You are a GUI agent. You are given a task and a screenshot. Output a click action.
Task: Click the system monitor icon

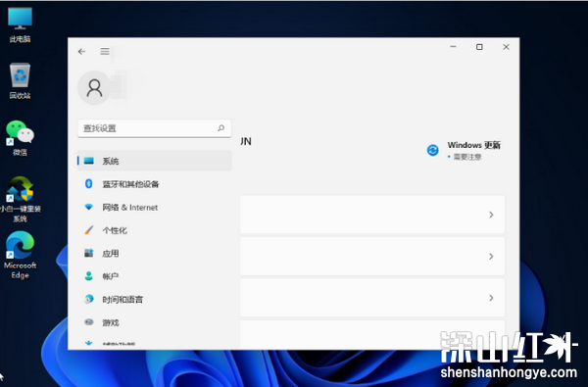(89, 161)
